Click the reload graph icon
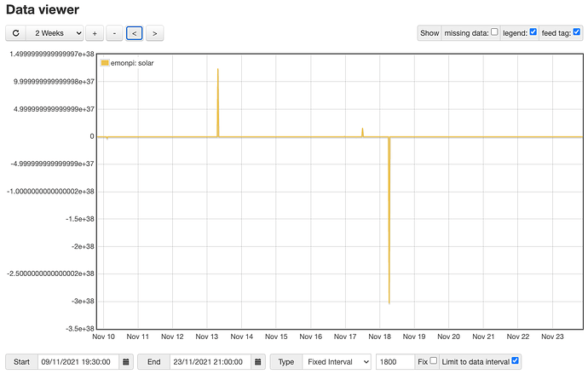Image resolution: width=588 pixels, height=374 pixels. [x=15, y=33]
